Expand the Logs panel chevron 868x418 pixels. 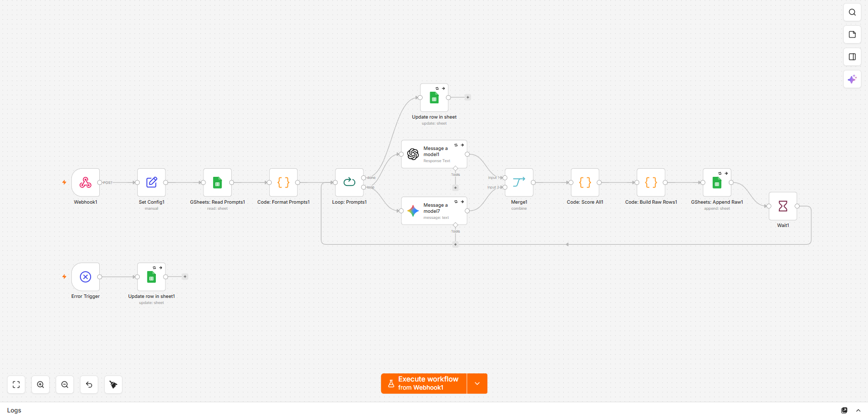point(858,410)
